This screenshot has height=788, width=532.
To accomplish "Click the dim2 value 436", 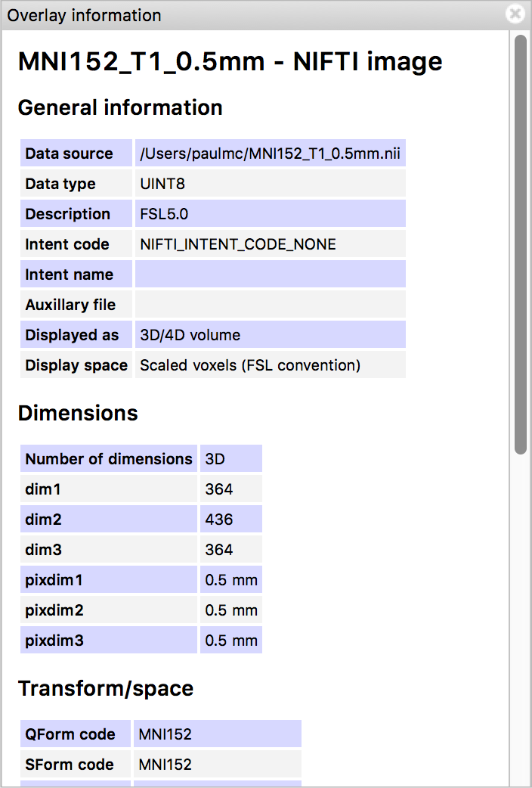I will [219, 520].
